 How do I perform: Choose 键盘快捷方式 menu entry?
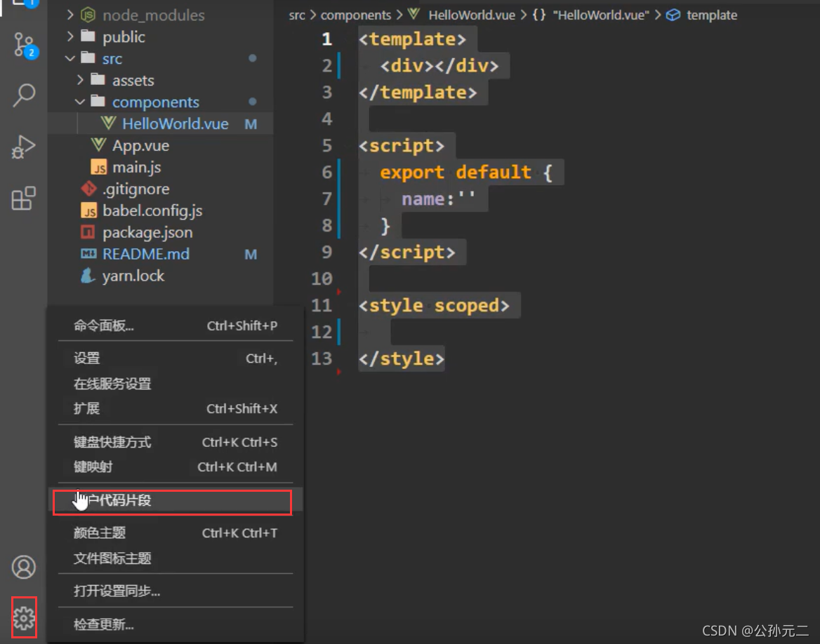(176, 442)
